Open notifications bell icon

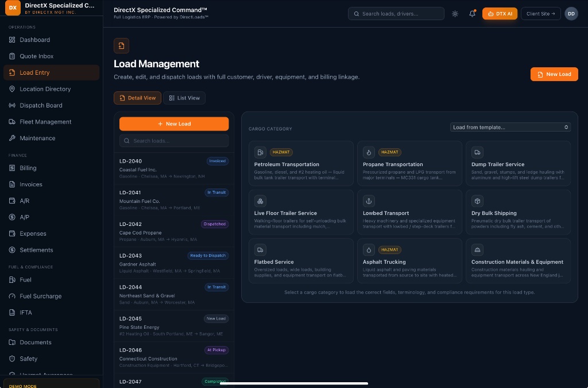coord(472,14)
